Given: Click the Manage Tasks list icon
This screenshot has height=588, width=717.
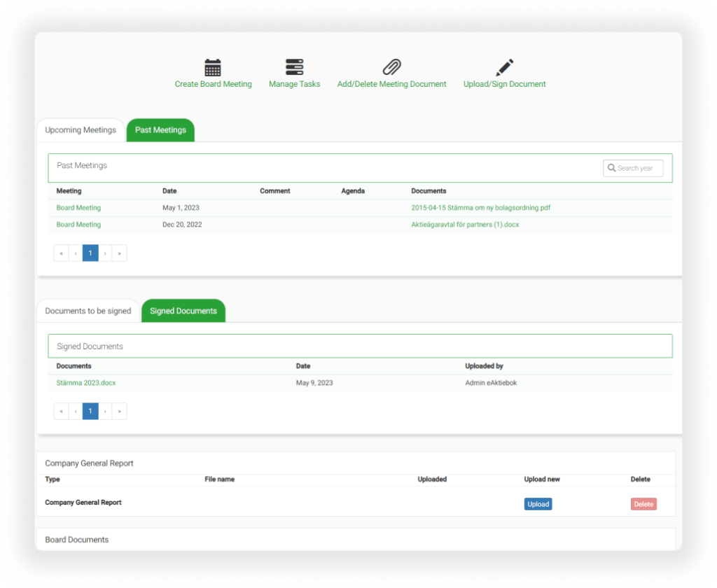Looking at the screenshot, I should (x=295, y=66).
